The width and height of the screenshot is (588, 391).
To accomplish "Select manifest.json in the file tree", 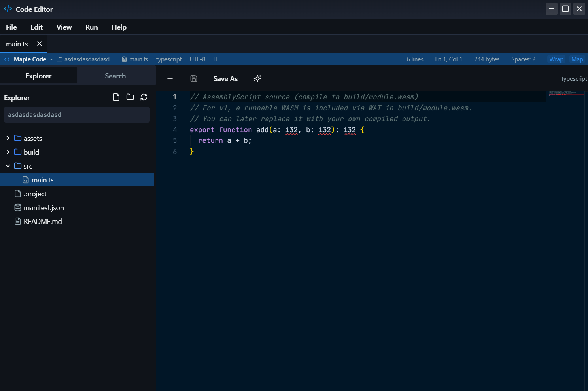I will coord(77,207).
